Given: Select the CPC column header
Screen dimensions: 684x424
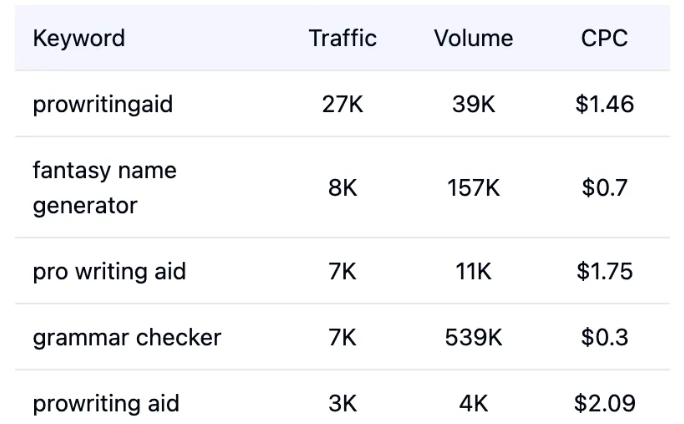Looking at the screenshot, I should point(604,39).
